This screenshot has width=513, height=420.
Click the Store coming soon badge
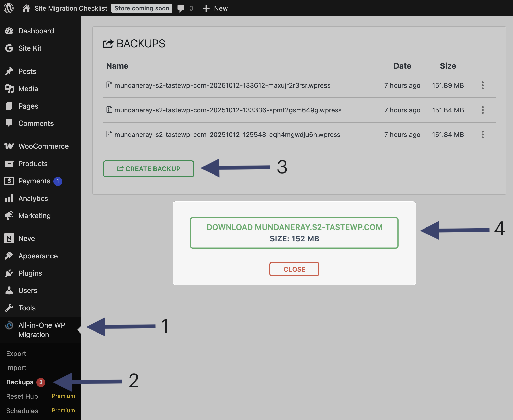pyautogui.click(x=142, y=8)
